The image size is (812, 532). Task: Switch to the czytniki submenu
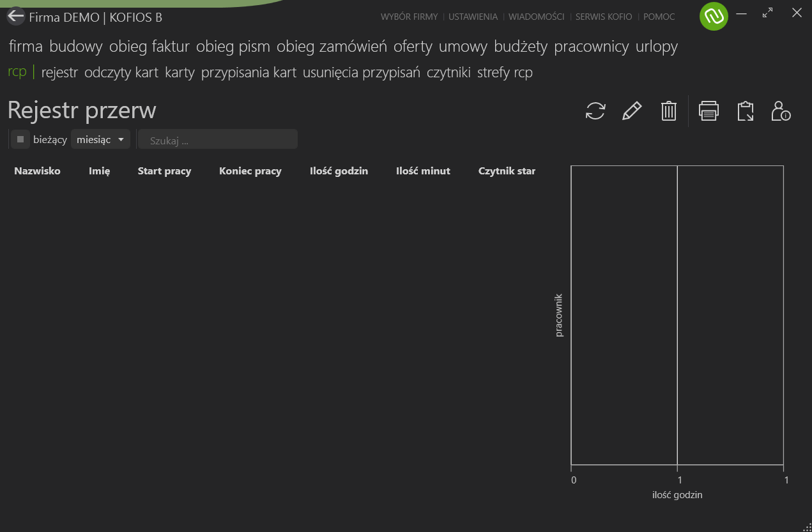pos(448,73)
